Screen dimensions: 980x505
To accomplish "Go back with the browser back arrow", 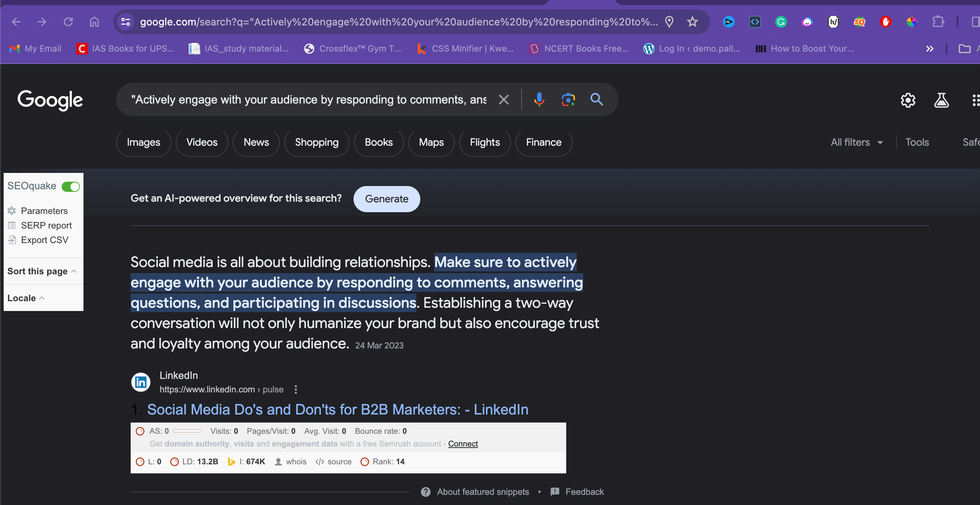I will coord(16,22).
